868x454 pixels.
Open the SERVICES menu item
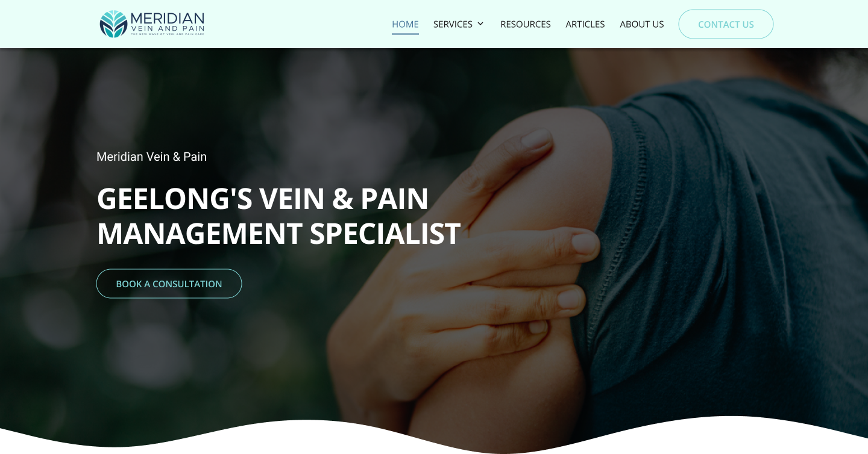[453, 24]
